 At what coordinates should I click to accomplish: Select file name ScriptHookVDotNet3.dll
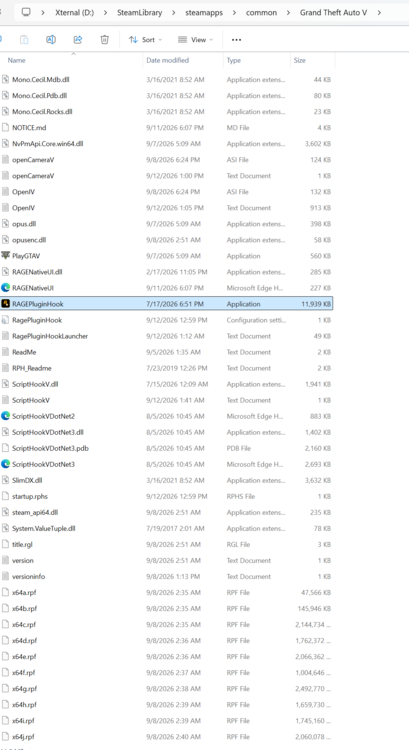pos(48,432)
